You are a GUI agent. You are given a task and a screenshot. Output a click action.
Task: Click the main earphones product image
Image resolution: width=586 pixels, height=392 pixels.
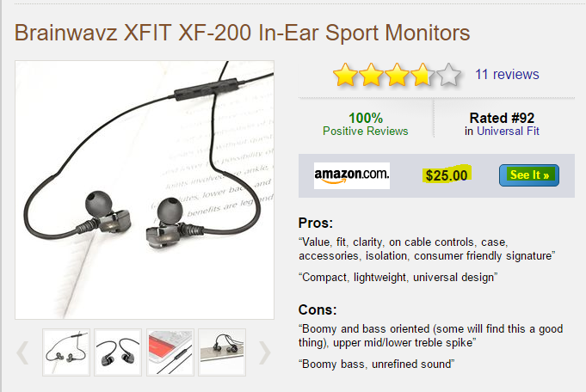pyautogui.click(x=145, y=190)
